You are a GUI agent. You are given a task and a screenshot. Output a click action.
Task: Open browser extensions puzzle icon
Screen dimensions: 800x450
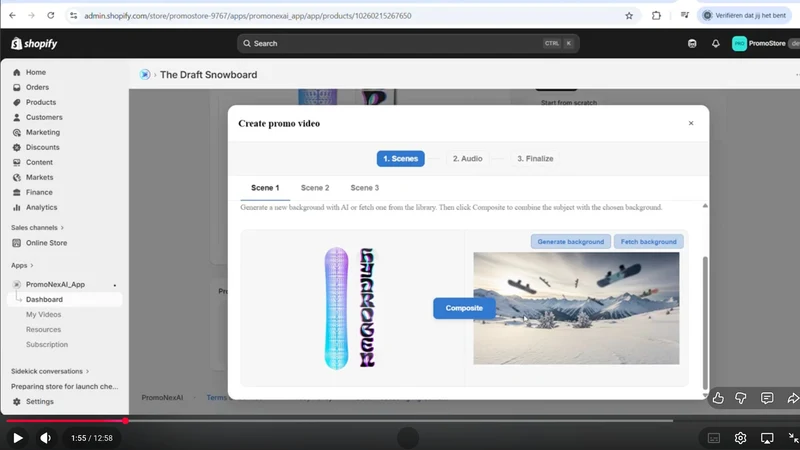[x=656, y=16]
